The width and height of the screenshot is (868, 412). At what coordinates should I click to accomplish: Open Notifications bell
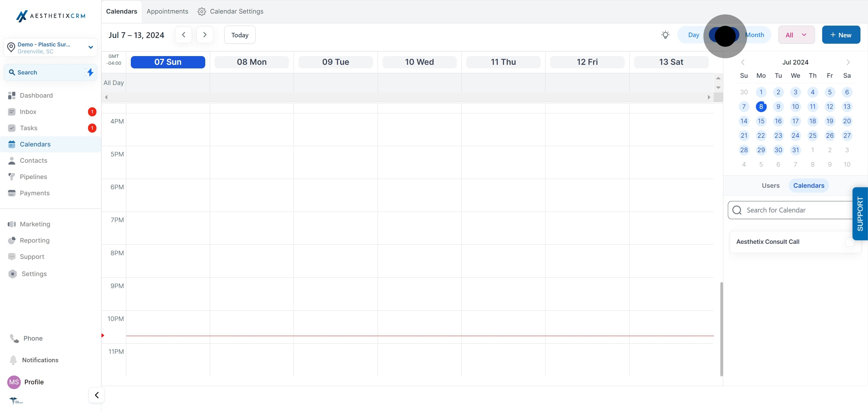14,360
